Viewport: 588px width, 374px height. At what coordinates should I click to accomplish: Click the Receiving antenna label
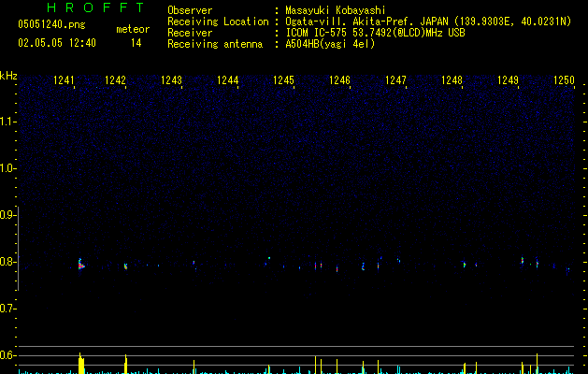[215, 44]
